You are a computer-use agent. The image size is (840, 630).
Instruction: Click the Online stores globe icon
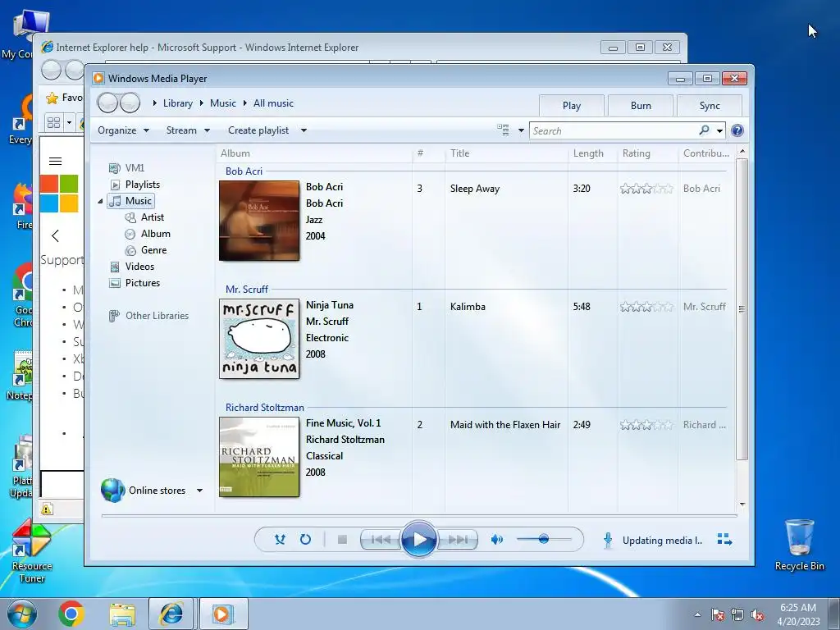click(112, 491)
